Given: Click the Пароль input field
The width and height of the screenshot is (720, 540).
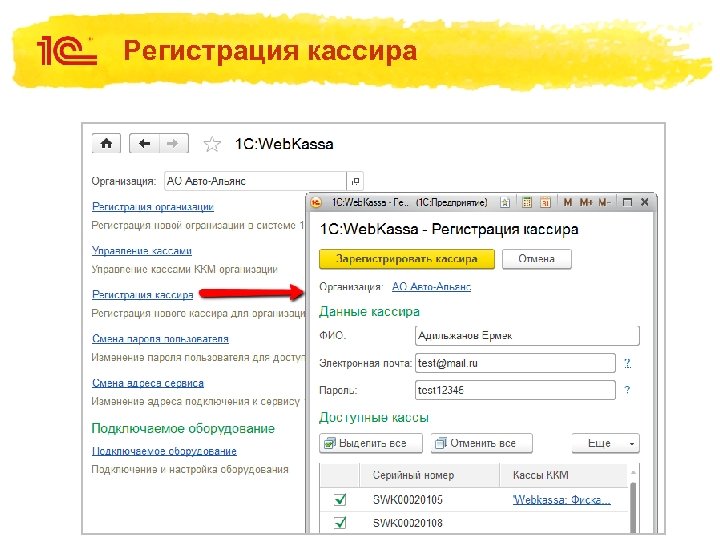Looking at the screenshot, I should pyautogui.click(x=515, y=390).
